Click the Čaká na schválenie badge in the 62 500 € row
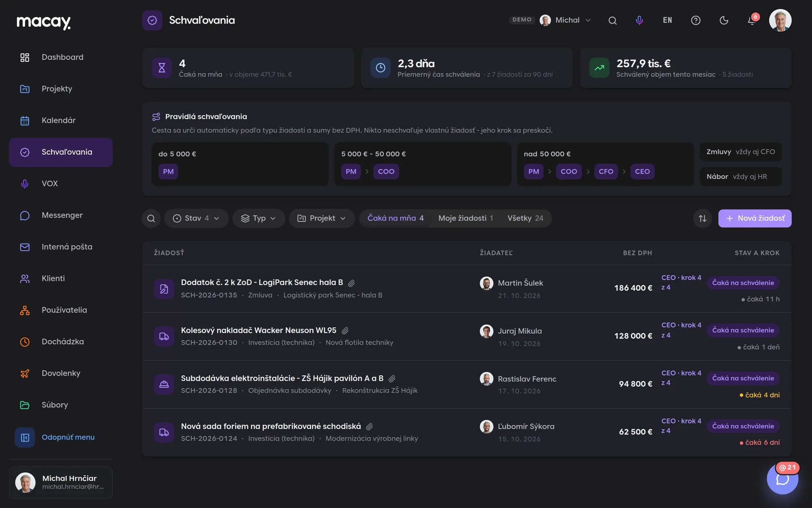 (x=743, y=426)
